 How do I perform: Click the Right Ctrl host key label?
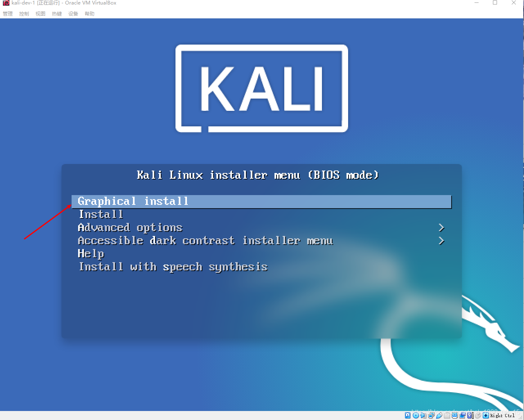click(x=502, y=416)
